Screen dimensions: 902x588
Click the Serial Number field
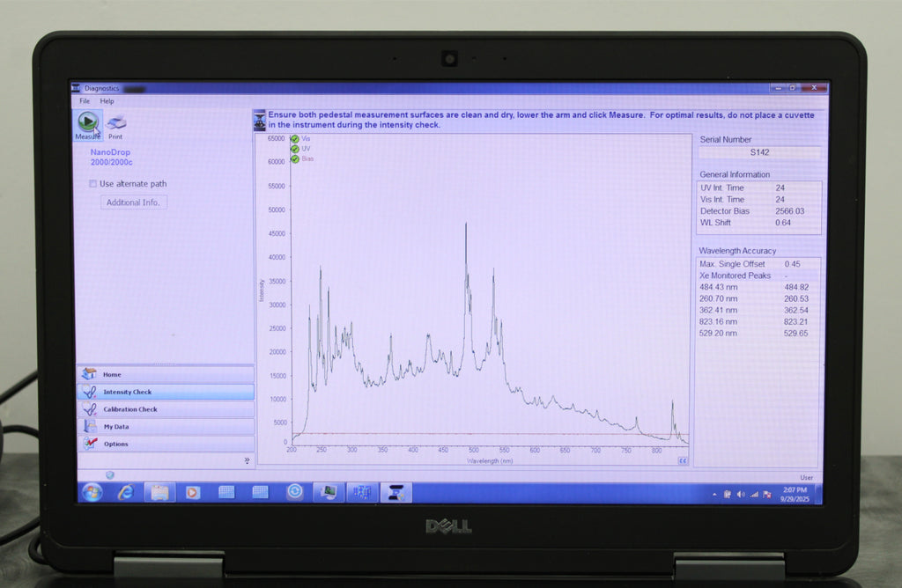coord(759,152)
